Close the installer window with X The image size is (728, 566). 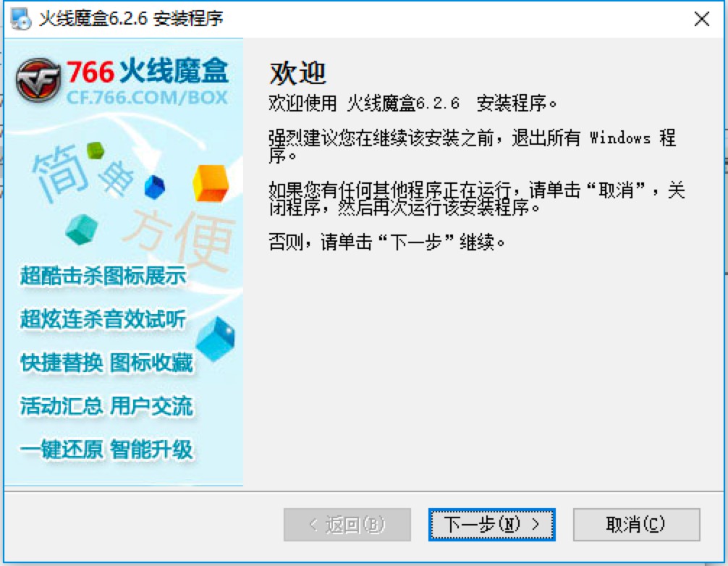coord(701,19)
